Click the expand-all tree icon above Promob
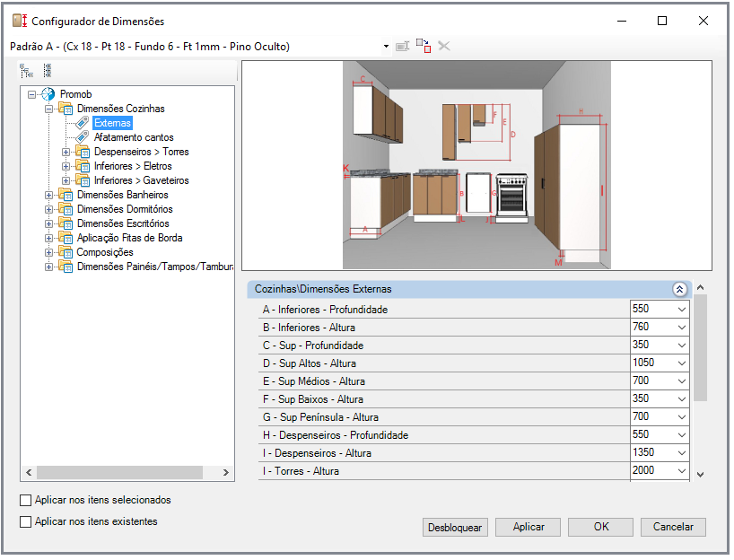734x560 pixels. pyautogui.click(x=27, y=71)
